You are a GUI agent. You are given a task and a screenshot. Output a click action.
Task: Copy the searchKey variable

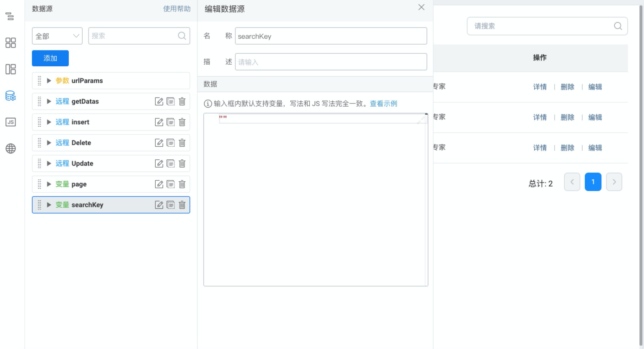tap(171, 205)
